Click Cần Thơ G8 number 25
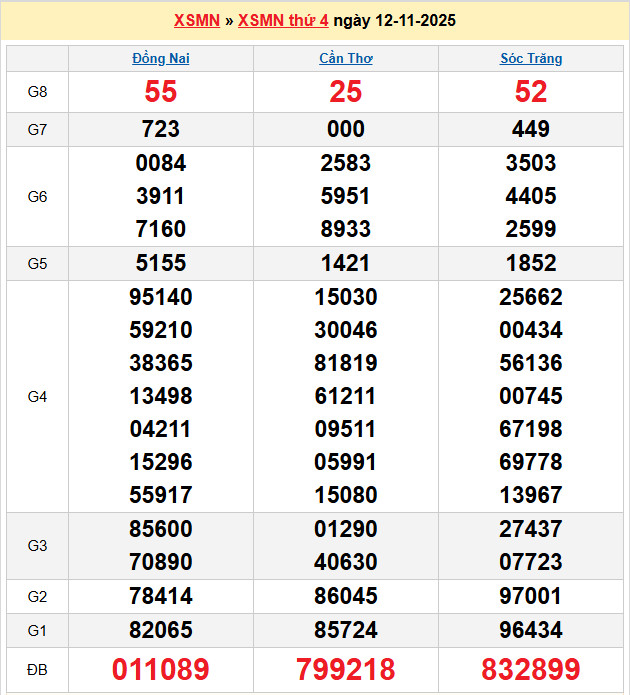The height and width of the screenshot is (695, 630). tap(345, 92)
